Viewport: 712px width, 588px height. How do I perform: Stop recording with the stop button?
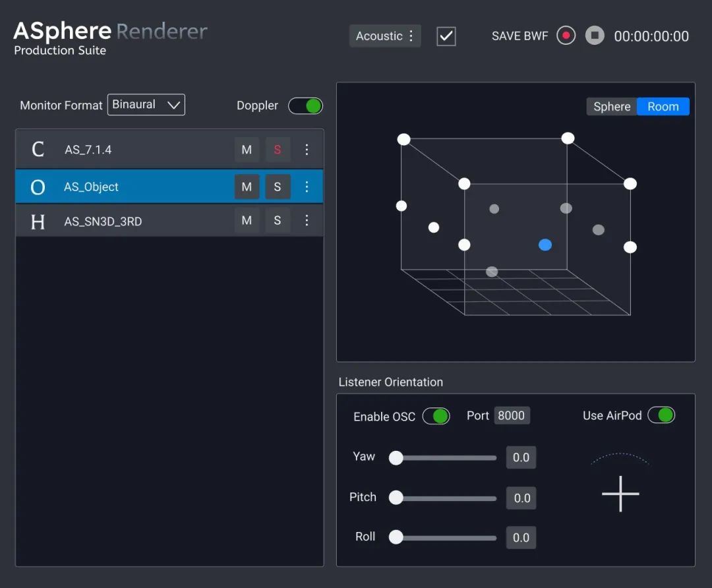pos(595,36)
